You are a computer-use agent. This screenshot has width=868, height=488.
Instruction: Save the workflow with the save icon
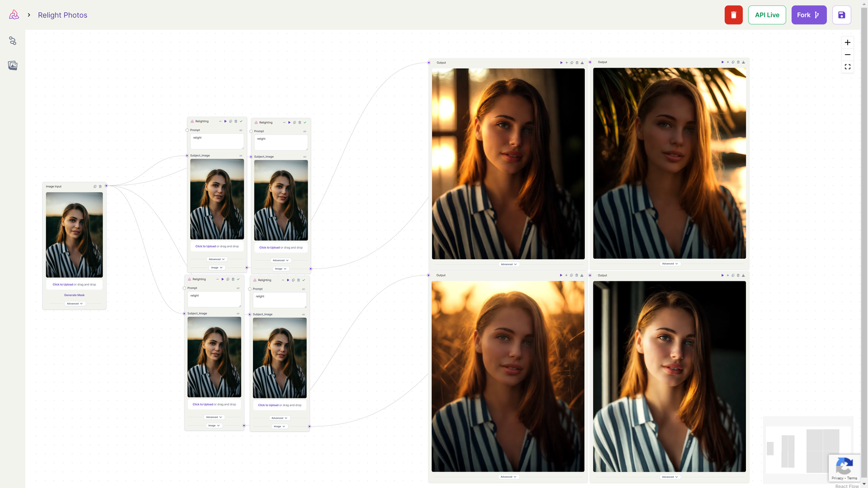click(841, 15)
